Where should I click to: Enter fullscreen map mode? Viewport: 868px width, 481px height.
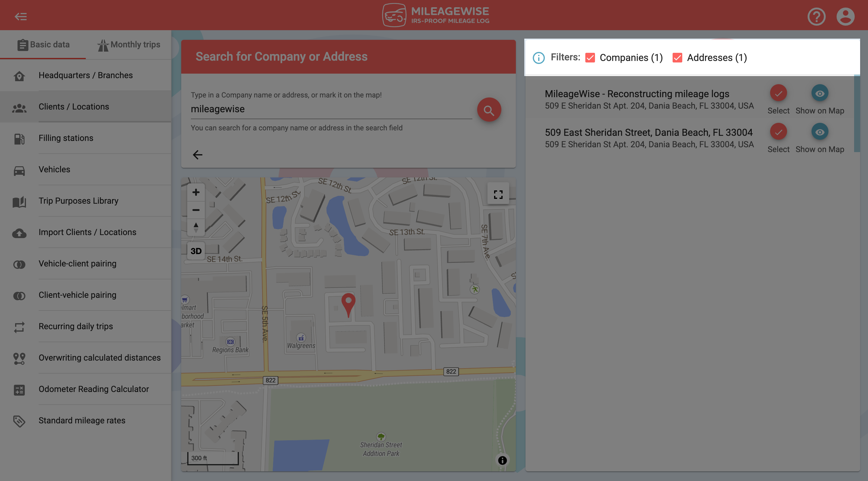coord(498,194)
